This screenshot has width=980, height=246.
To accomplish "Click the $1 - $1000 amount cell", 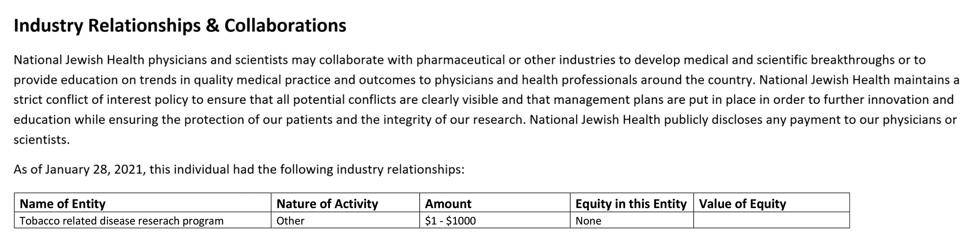I will (494, 220).
